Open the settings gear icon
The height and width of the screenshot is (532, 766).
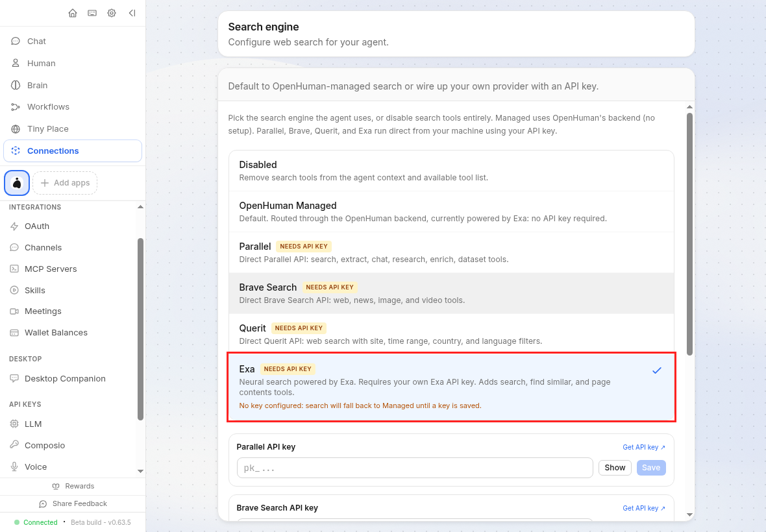(112, 13)
